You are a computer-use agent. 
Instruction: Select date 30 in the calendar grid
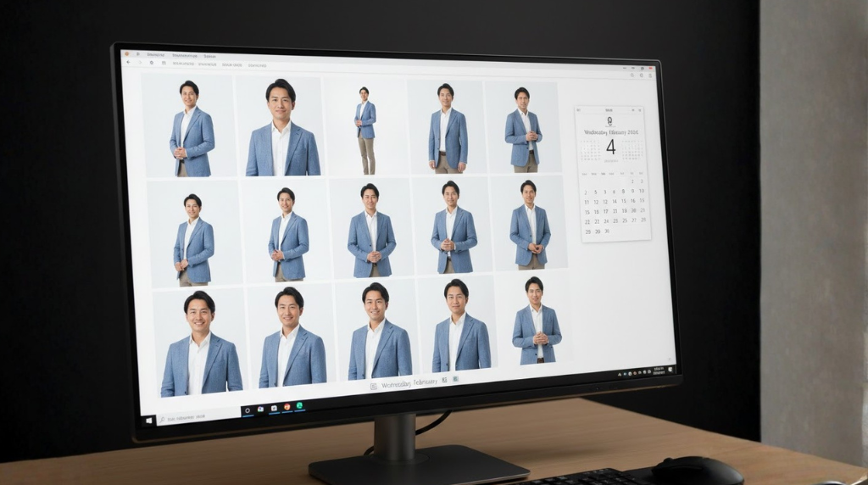[x=608, y=231]
